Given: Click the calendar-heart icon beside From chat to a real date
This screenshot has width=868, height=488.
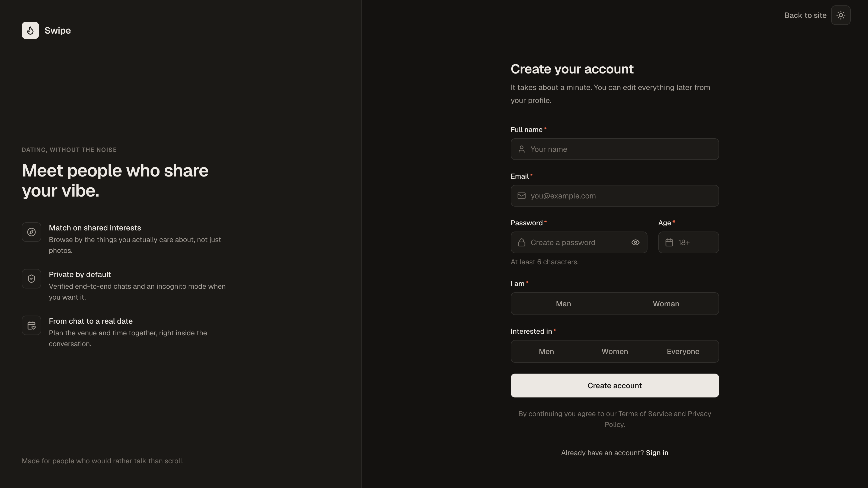Looking at the screenshot, I should point(31,325).
